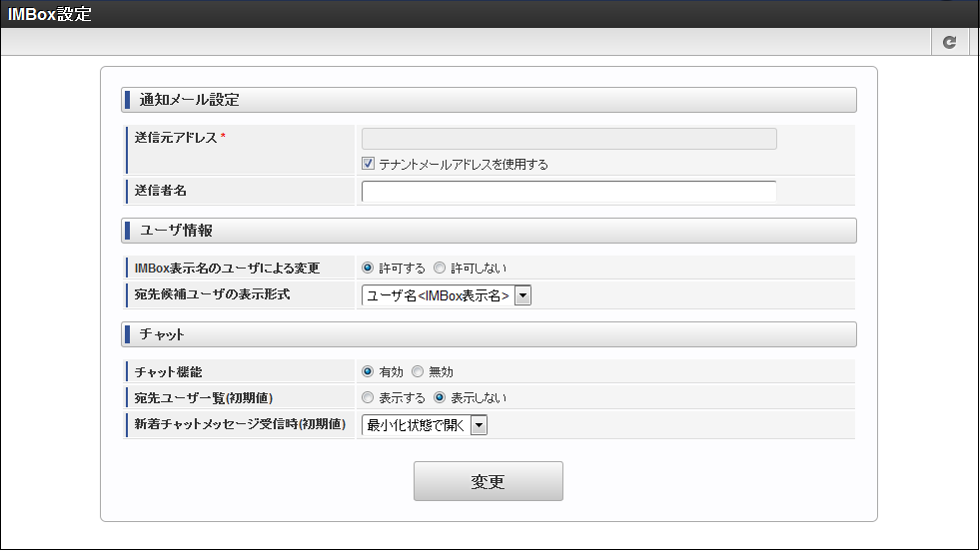Click the 送信者名 label
Screen dimensions: 980x552
(x=161, y=191)
